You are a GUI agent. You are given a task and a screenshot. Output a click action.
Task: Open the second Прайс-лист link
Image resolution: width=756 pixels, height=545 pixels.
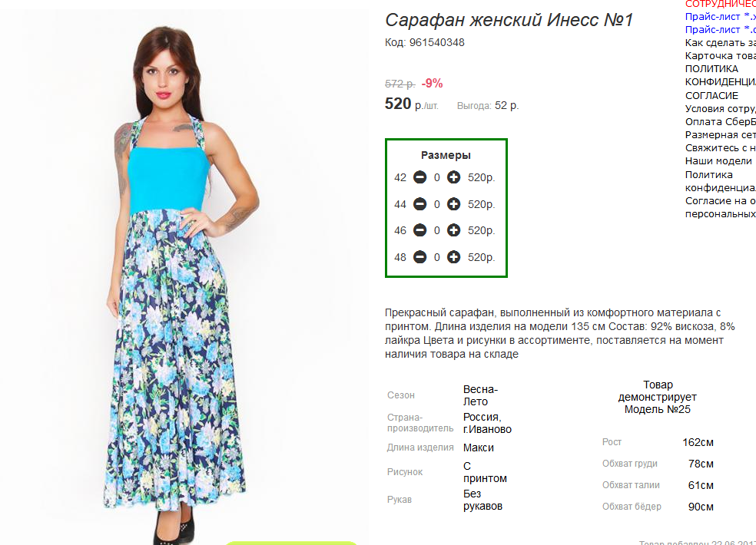pos(719,29)
